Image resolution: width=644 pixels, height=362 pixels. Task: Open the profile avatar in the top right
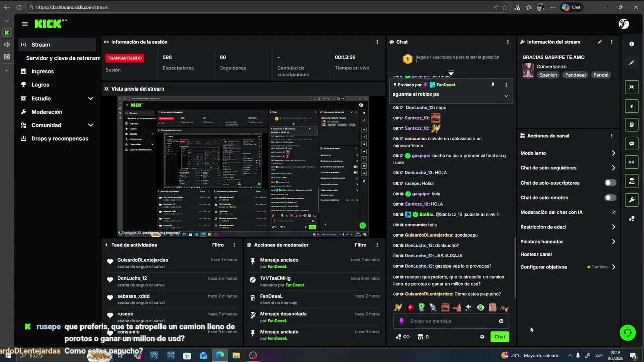coord(624,24)
